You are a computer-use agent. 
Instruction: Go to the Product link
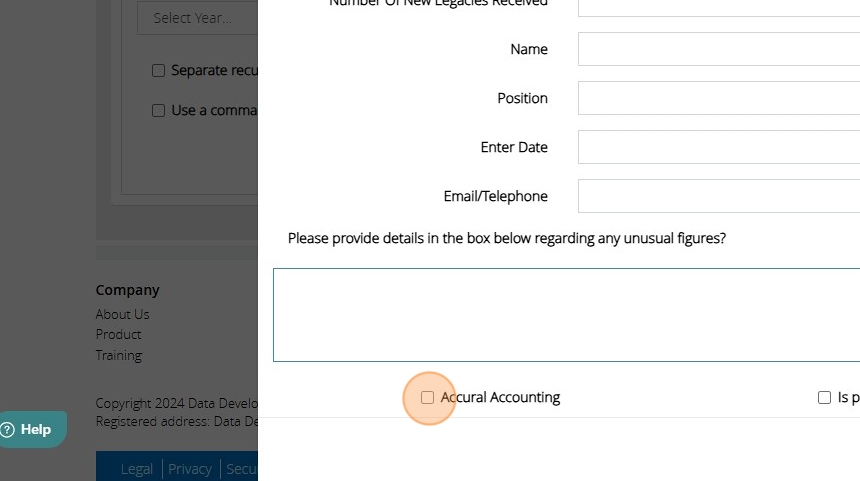pos(118,334)
